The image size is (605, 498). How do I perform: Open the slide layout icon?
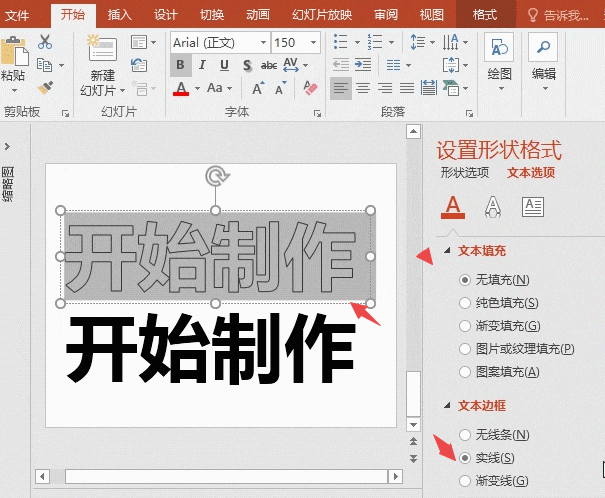point(139,42)
